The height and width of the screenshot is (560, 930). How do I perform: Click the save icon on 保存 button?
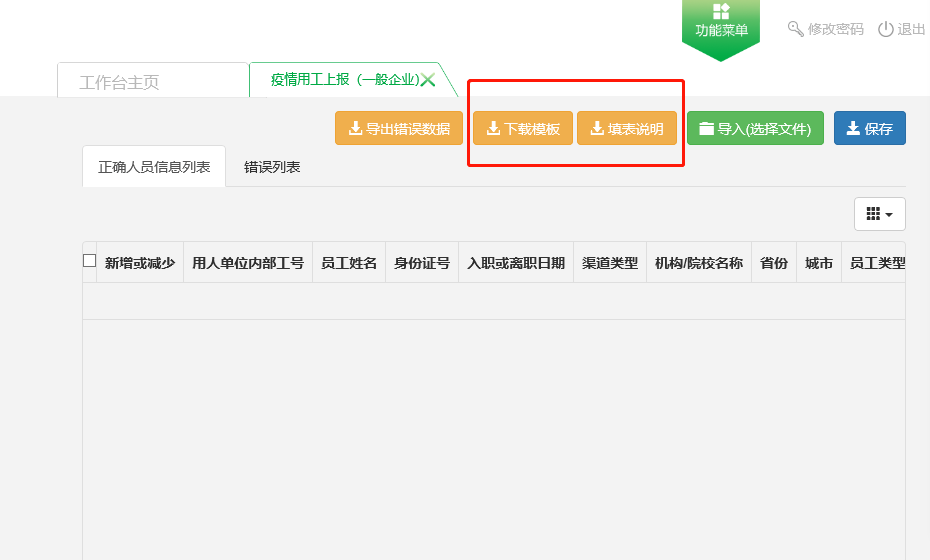coord(853,128)
